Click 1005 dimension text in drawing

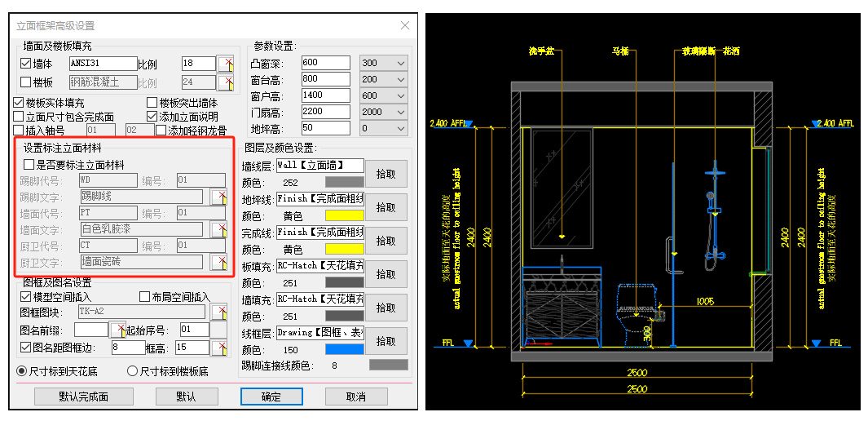[x=705, y=301]
